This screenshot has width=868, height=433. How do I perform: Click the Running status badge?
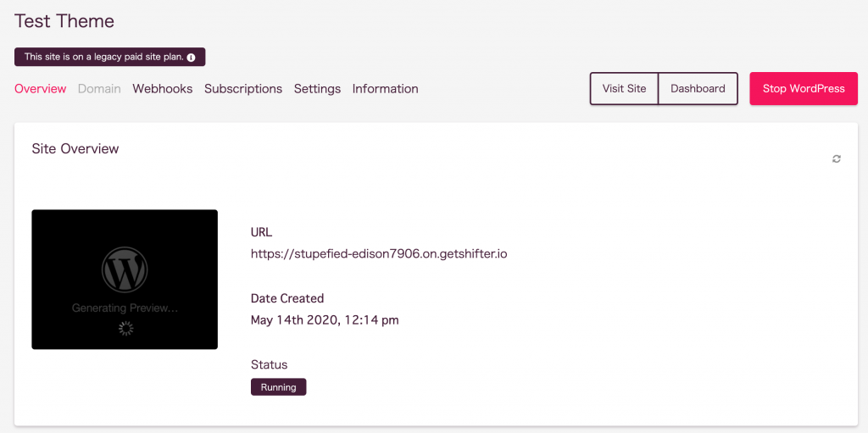tap(278, 387)
